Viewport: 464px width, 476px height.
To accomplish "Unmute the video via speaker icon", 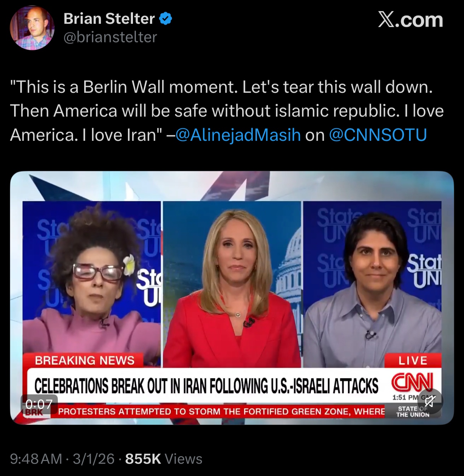I will (429, 401).
